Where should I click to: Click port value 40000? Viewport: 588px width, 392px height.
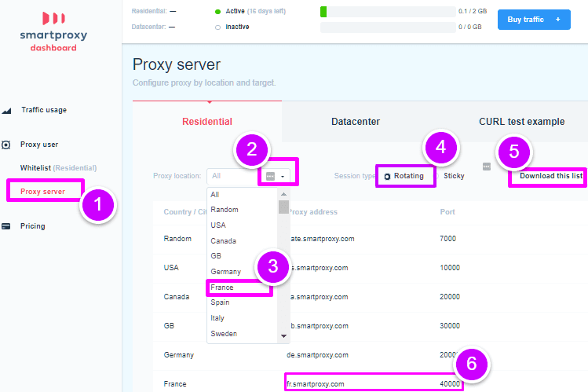pos(450,383)
